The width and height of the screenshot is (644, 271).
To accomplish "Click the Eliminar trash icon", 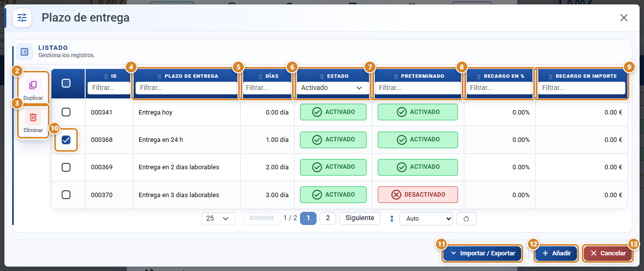I will coord(33,117).
